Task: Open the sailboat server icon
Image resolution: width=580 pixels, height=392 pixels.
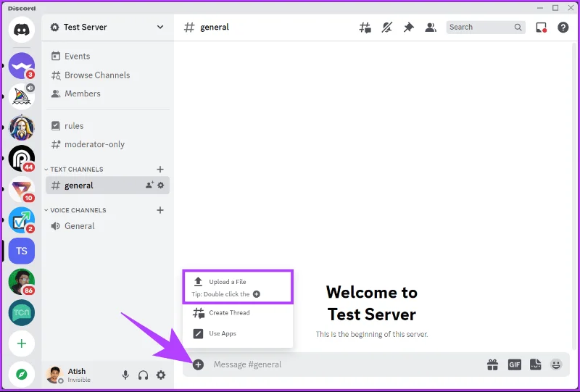Action: [22, 96]
